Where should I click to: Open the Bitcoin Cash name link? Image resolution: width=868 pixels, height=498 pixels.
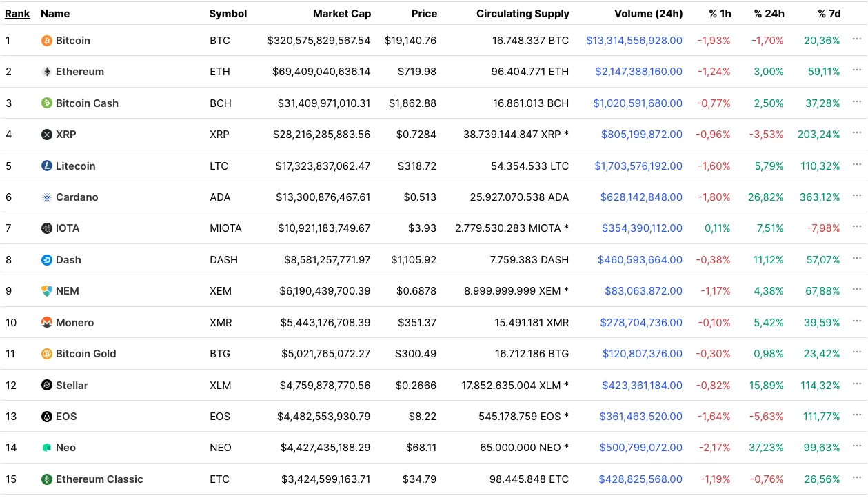(87, 103)
